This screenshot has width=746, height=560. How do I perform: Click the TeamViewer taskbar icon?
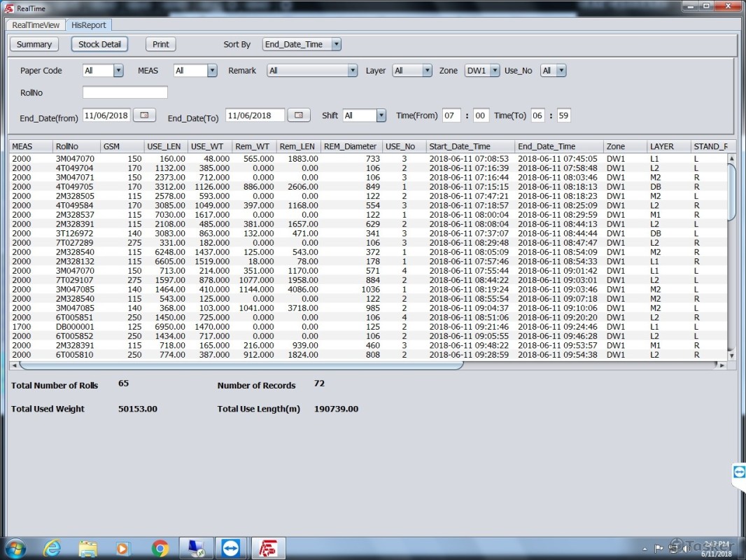(230, 548)
